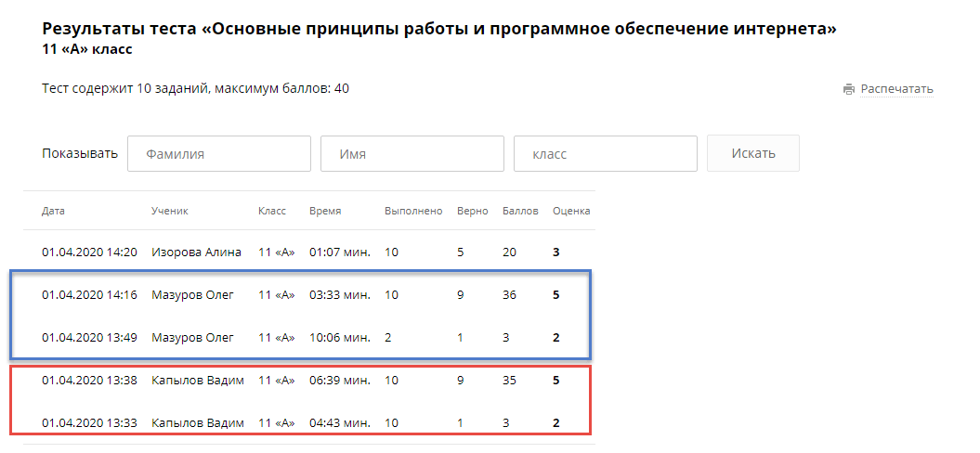Screen dimensions: 980x453
Task: Click the printer icon next to Распечатать
Action: click(x=848, y=89)
